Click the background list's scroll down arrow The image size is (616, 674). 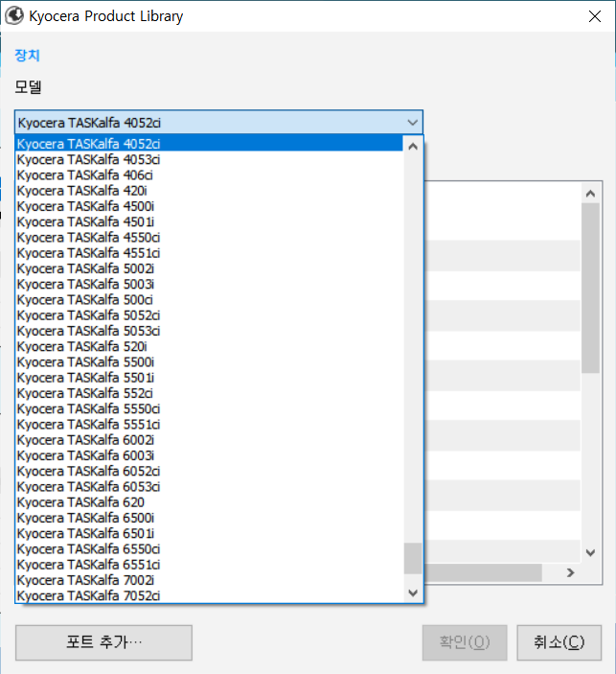point(590,553)
